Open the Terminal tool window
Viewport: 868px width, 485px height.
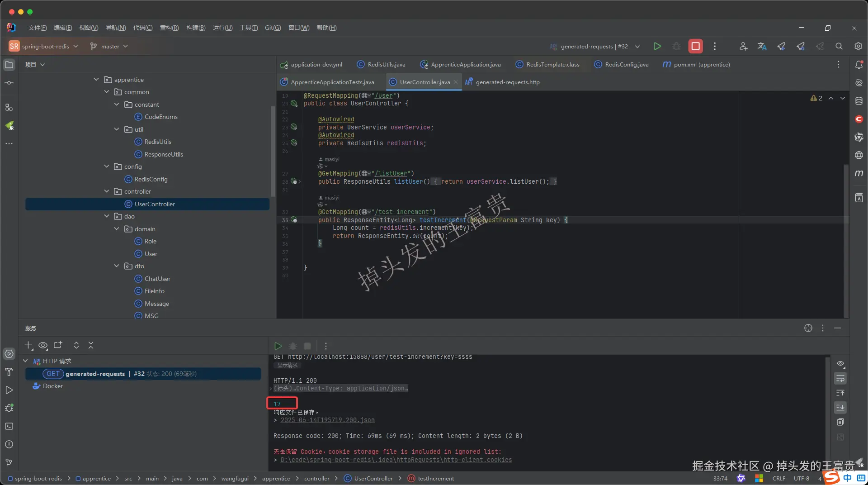9,426
